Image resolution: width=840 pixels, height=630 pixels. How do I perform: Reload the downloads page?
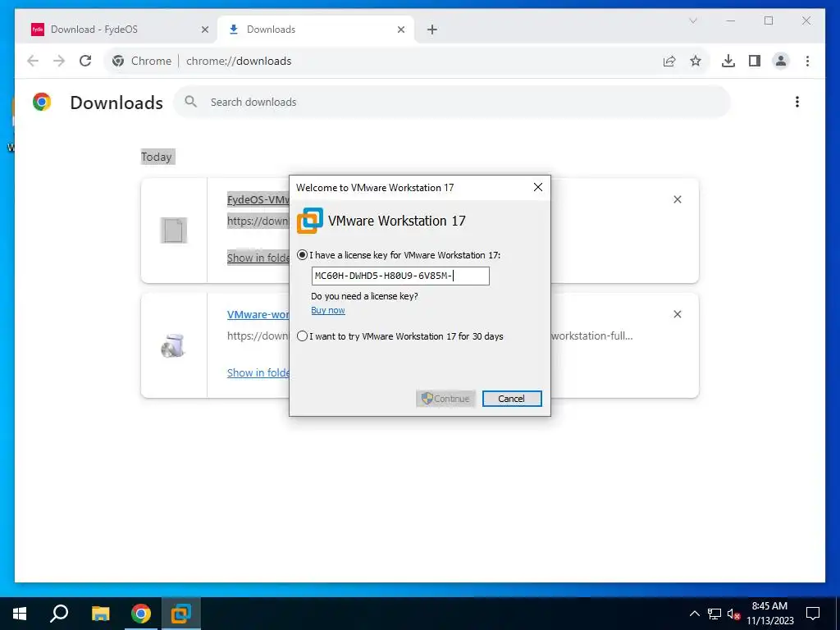[85, 61]
